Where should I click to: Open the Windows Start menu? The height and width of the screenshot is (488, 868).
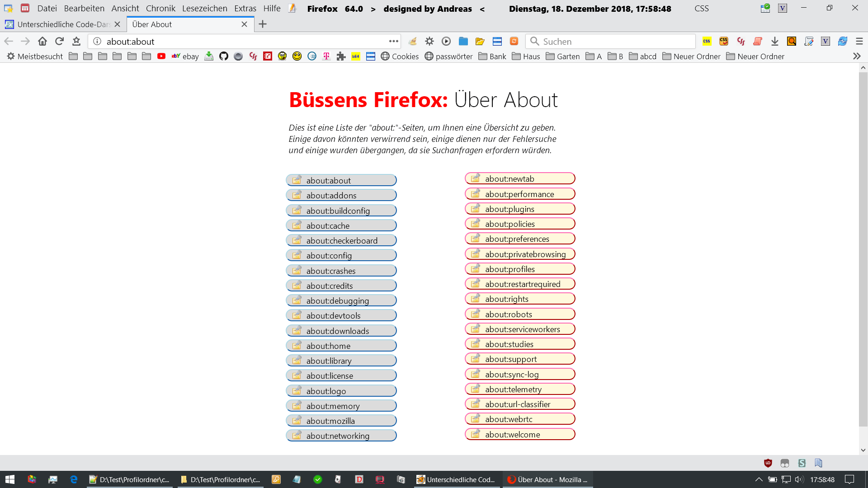tap(10, 479)
